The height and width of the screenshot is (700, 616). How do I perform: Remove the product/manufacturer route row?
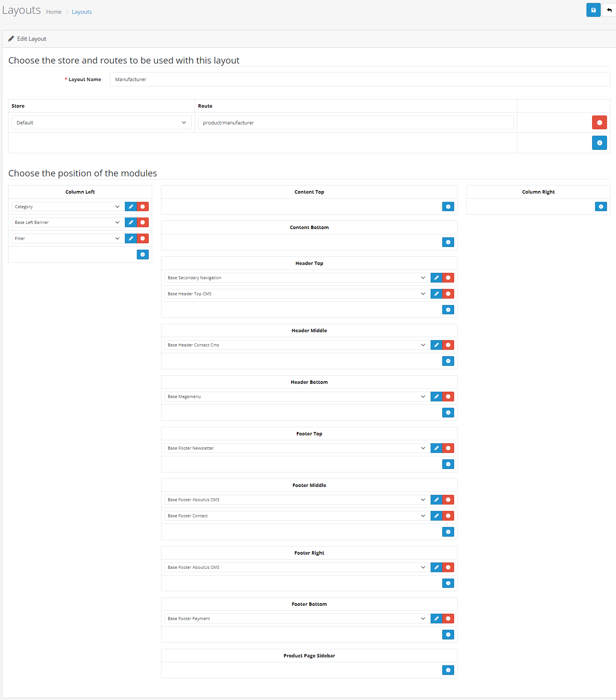tap(599, 123)
